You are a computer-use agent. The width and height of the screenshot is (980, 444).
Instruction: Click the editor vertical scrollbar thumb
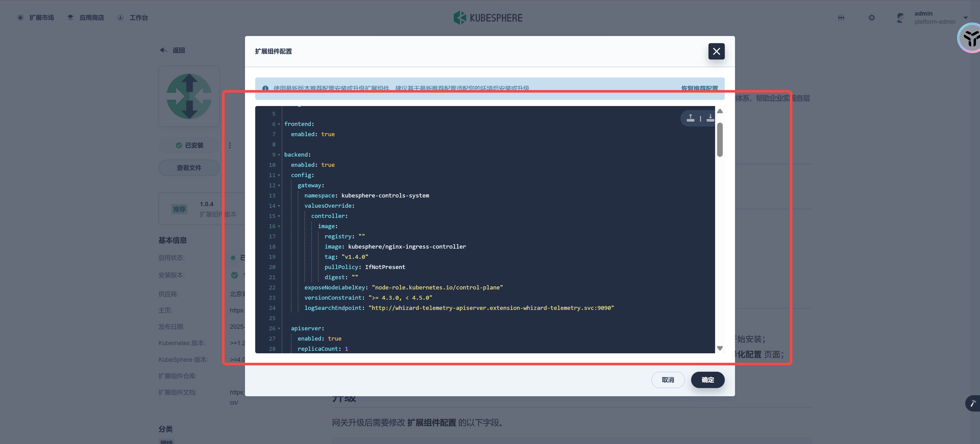tap(720, 139)
